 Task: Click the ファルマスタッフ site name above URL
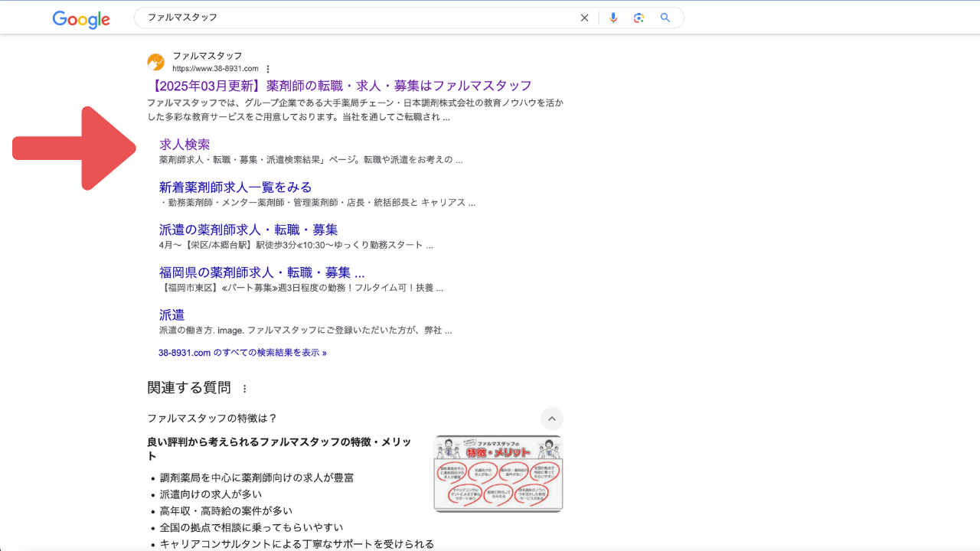[x=207, y=56]
